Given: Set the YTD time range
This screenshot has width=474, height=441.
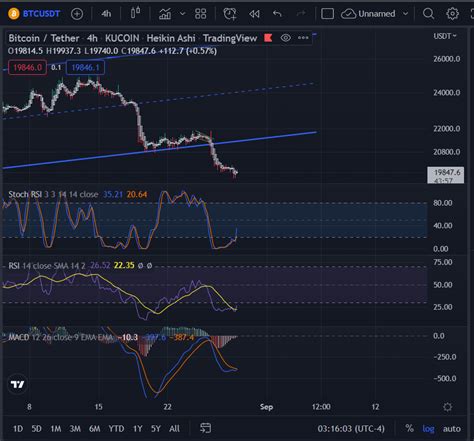Looking at the screenshot, I should (116, 429).
